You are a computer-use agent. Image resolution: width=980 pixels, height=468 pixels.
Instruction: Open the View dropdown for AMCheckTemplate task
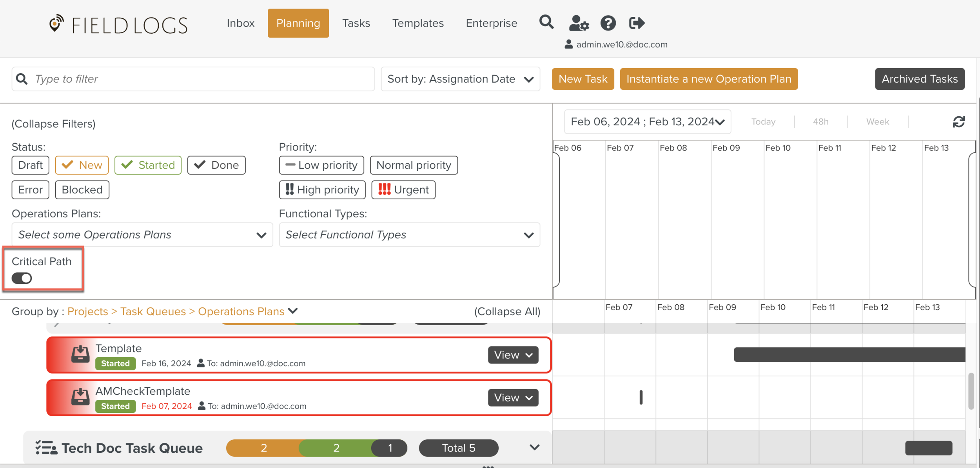[513, 398]
